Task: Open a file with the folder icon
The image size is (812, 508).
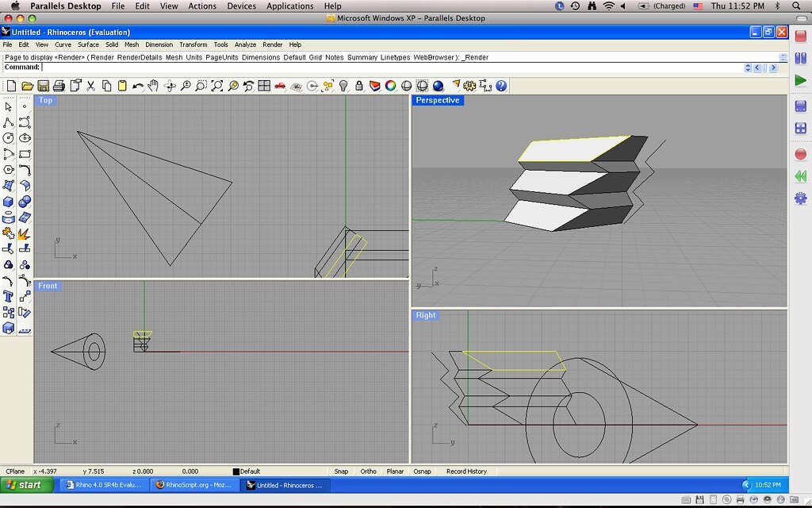Action: pos(28,86)
